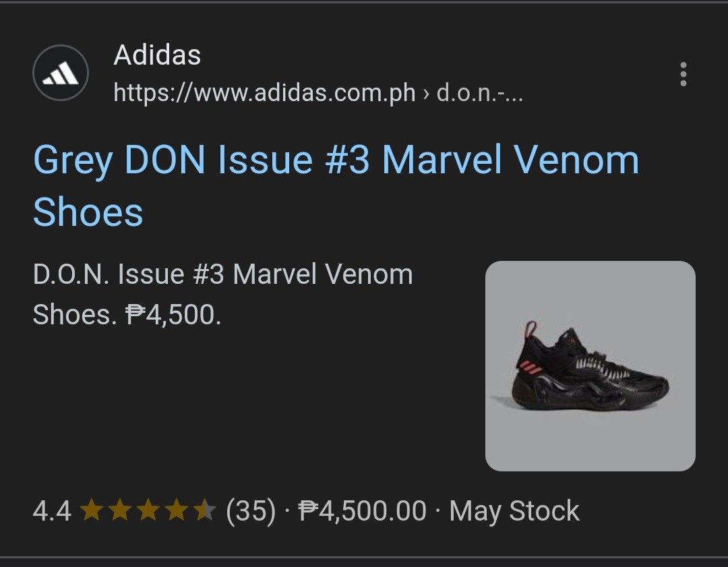Open the Venom shoe product thumbnail

[x=590, y=365]
